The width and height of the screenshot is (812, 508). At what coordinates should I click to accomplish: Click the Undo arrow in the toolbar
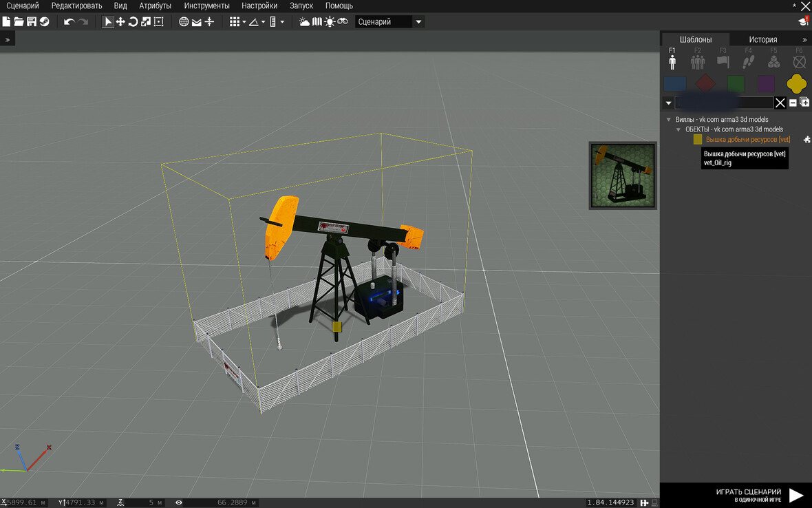tap(69, 22)
